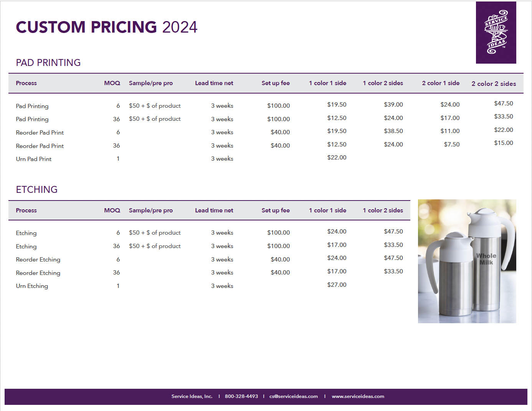Image resolution: width=532 pixels, height=411 pixels.
Task: Select the CUSTOM PRICING 2024 title
Action: [x=106, y=27]
